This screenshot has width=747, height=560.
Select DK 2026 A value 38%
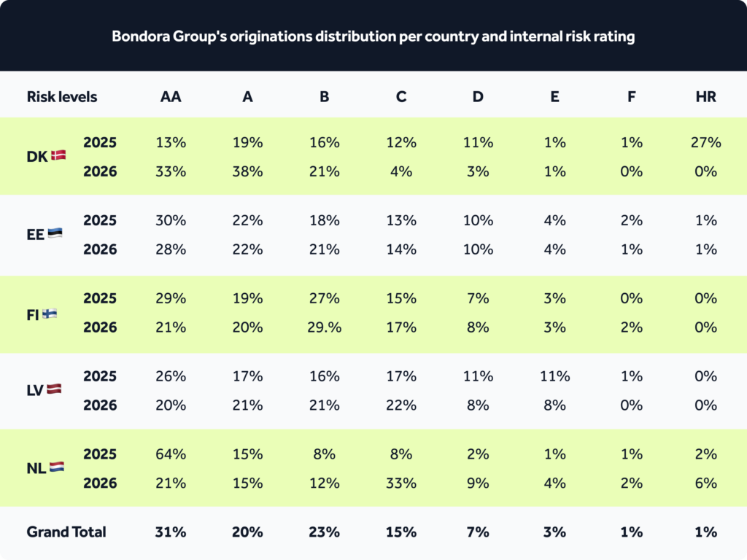[247, 171]
